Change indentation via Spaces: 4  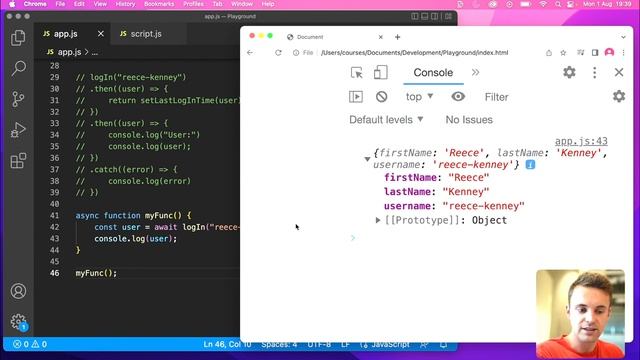coord(279,344)
